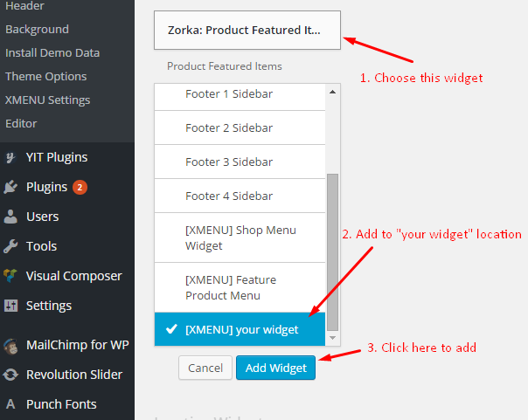Click the Users person icon
Viewport: 528px width, 420px height.
pos(10,217)
